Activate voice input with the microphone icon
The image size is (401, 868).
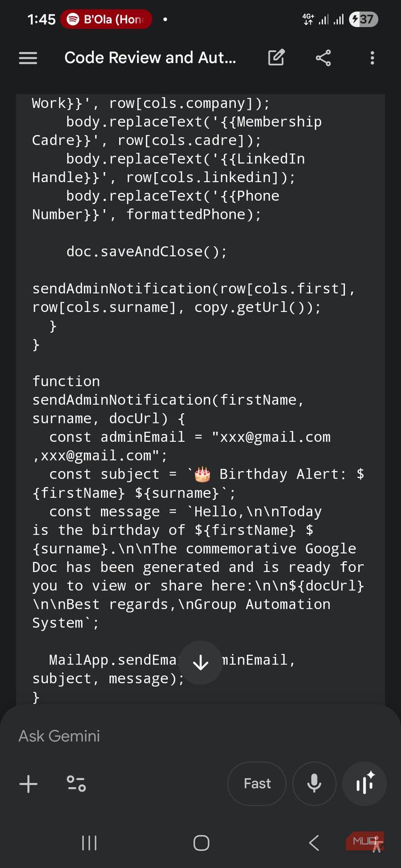coord(314,784)
